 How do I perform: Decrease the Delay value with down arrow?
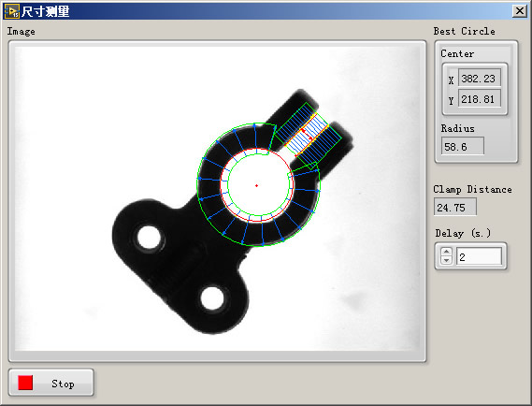point(446,260)
